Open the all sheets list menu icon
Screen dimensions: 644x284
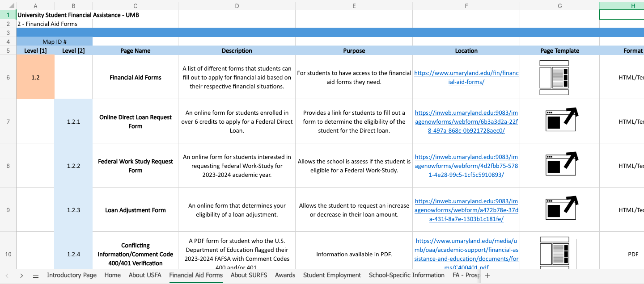(x=36, y=276)
